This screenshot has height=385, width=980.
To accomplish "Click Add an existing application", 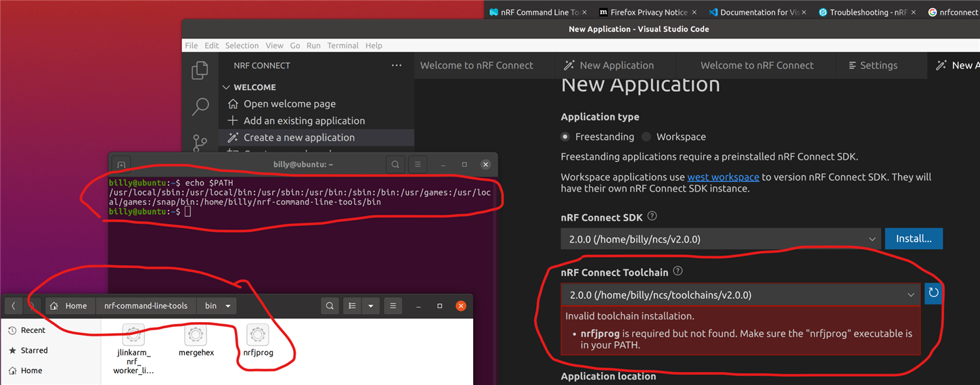I will point(304,120).
